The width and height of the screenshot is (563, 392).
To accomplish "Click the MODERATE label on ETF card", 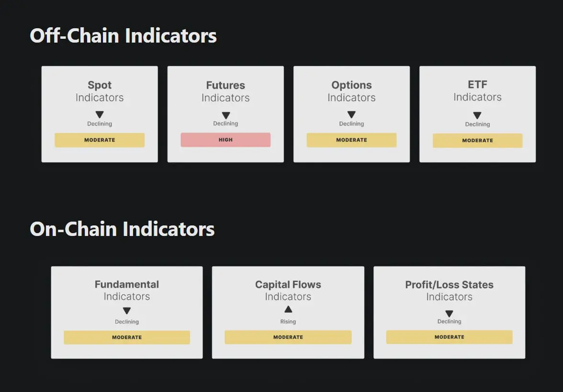I will point(478,140).
